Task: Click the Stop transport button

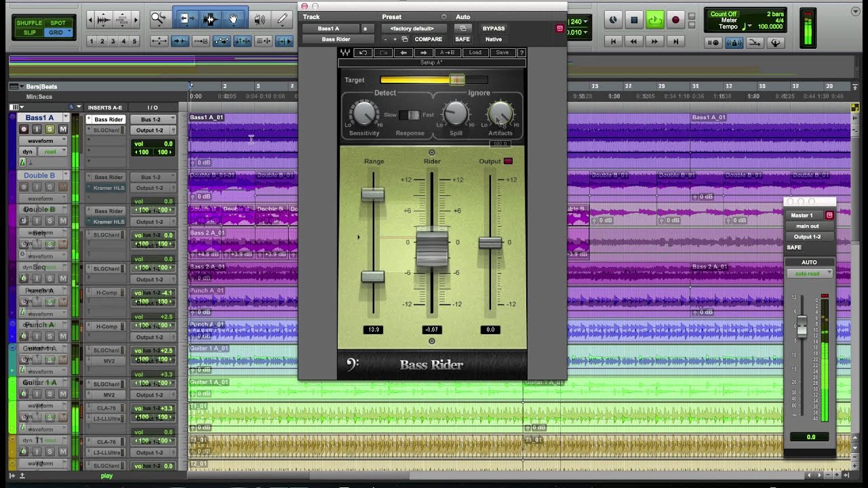Action: click(634, 20)
